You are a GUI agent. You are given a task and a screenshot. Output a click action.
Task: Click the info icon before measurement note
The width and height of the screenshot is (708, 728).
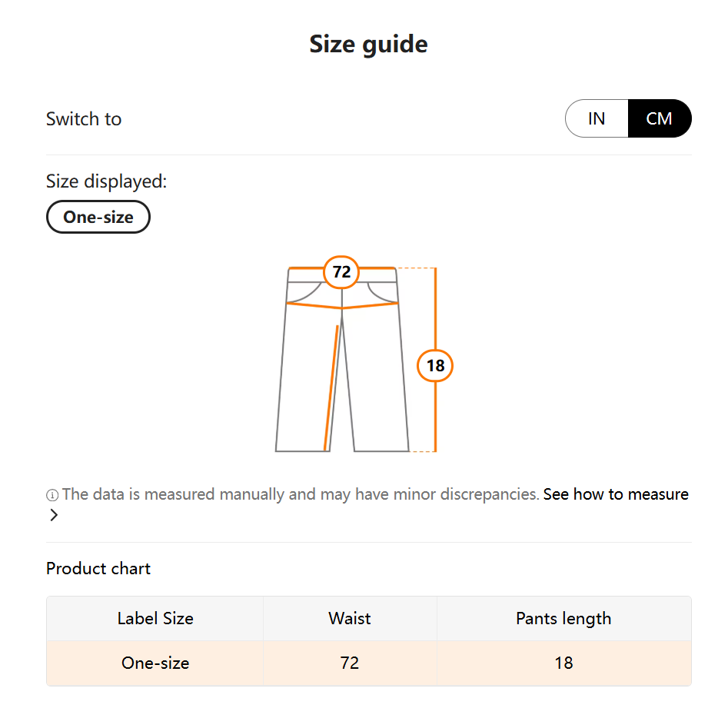52,495
